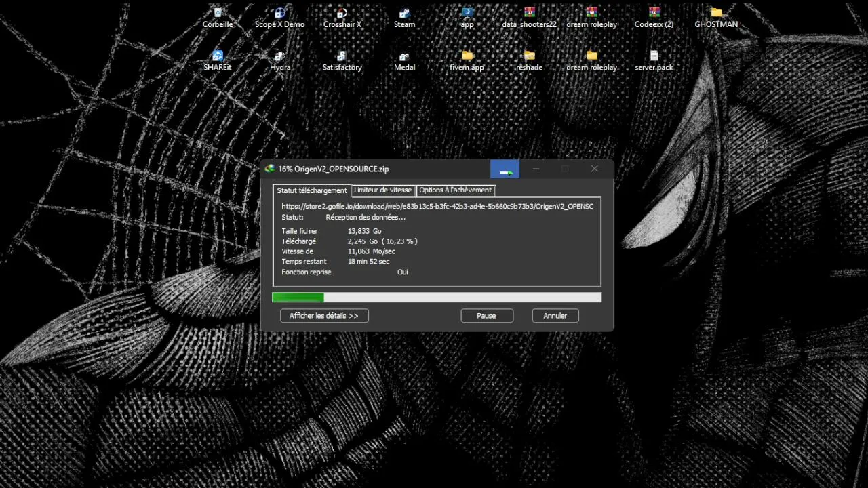The width and height of the screenshot is (868, 488).
Task: Cancel the download with Annuler
Action: (x=555, y=316)
